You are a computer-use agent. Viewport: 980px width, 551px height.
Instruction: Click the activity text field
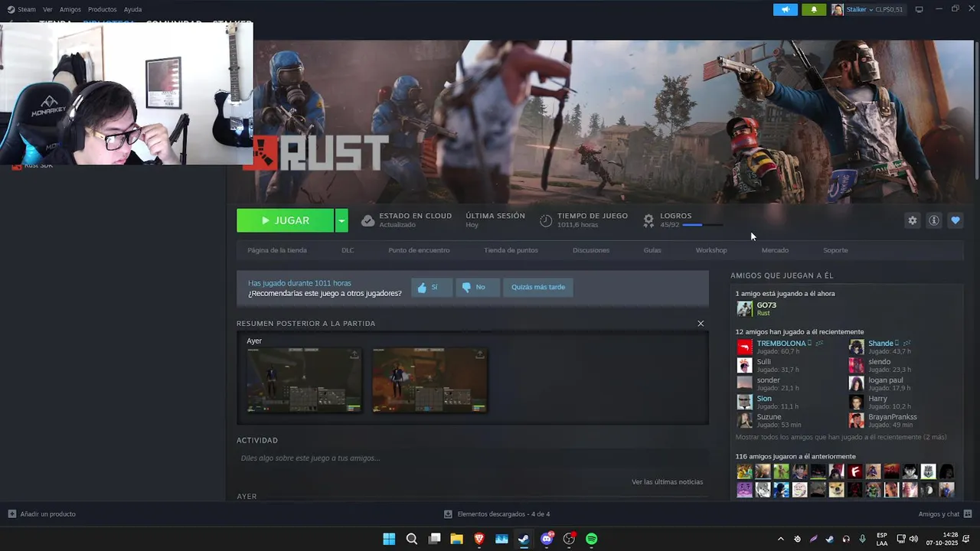pyautogui.click(x=472, y=458)
